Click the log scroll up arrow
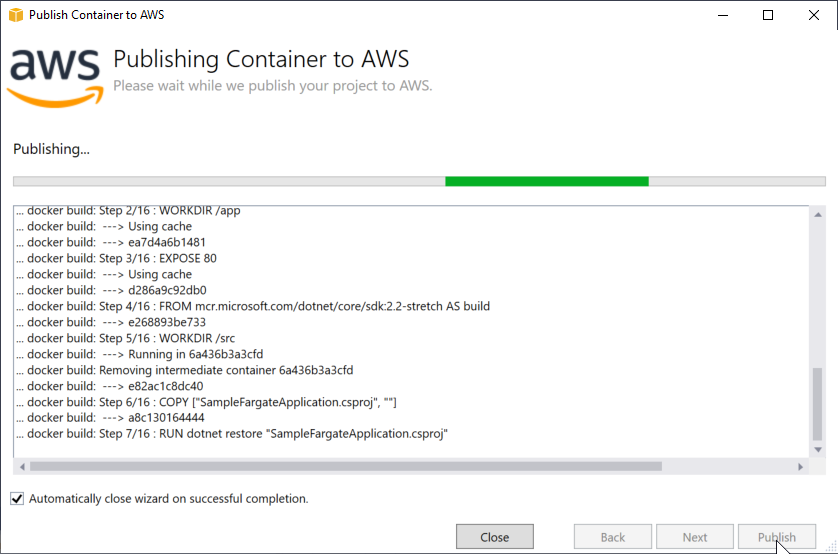838x554 pixels. click(818, 215)
